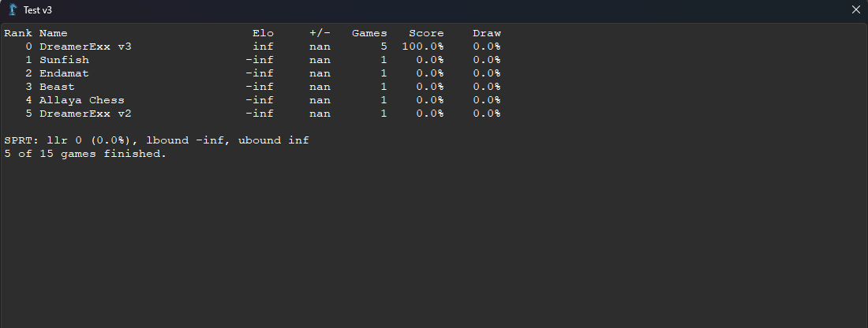Click the Games column header
The image size is (868, 328).
pyautogui.click(x=369, y=33)
